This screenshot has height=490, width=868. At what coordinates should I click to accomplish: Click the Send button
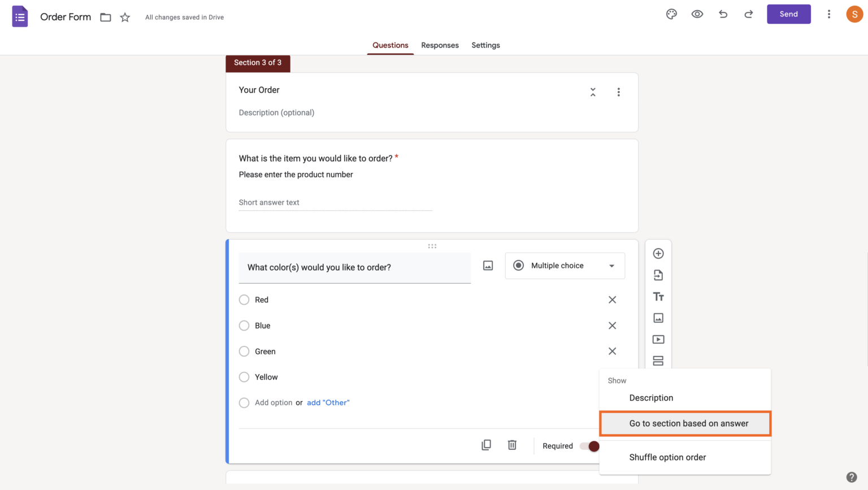pyautogui.click(x=788, y=14)
